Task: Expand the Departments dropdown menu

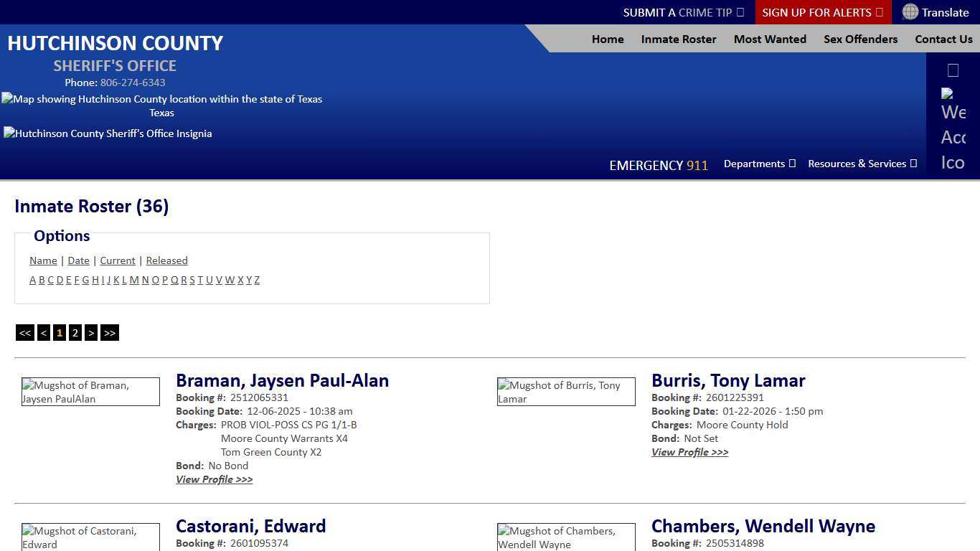Action: [x=759, y=164]
